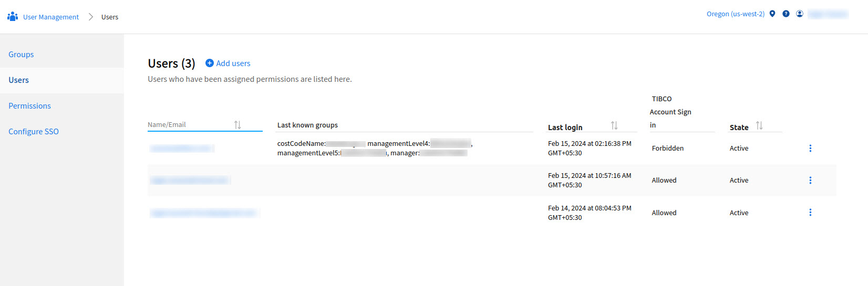Open Permissions sidebar item

click(30, 106)
